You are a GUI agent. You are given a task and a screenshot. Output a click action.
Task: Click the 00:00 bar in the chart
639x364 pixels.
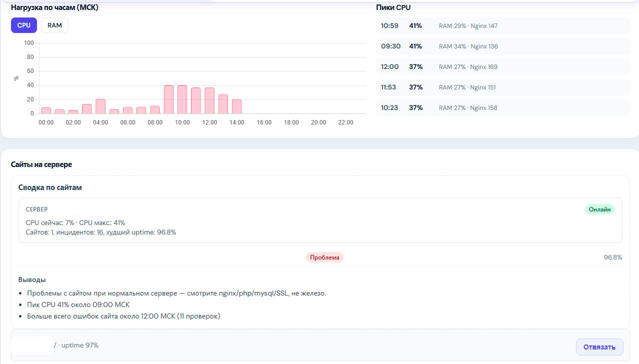[x=46, y=110]
